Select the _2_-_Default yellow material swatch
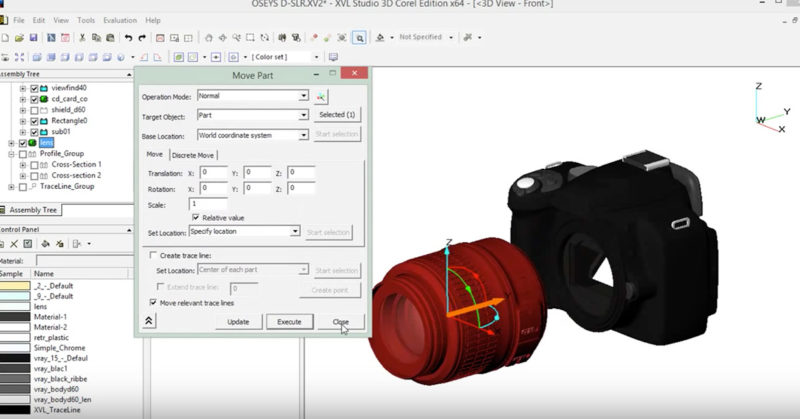 14,285
